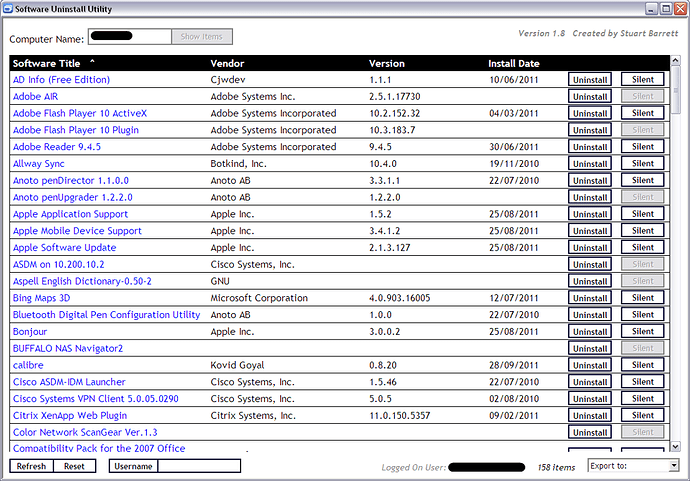Open the Export to dropdown

tap(633, 466)
